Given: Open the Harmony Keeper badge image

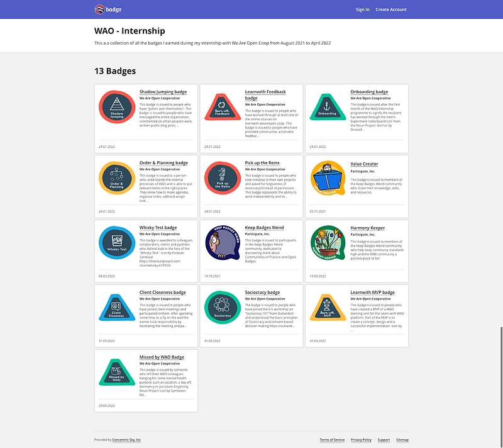Looking at the screenshot, I should click(x=328, y=243).
